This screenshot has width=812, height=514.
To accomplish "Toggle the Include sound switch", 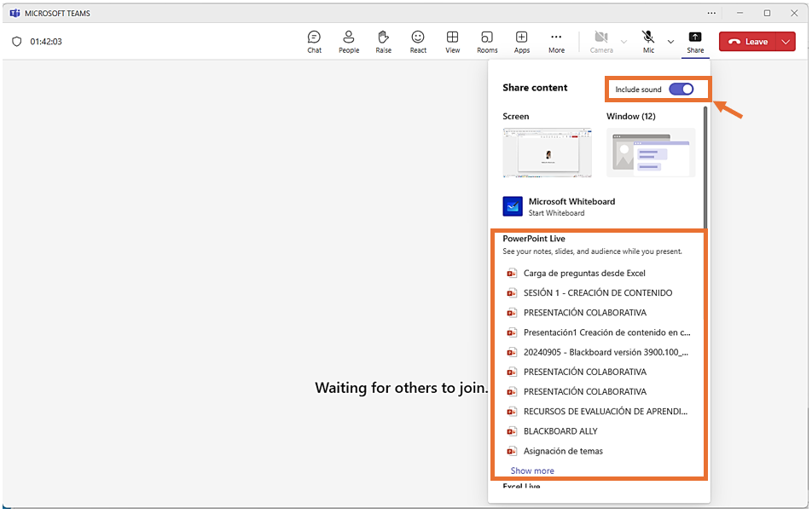I will 681,90.
